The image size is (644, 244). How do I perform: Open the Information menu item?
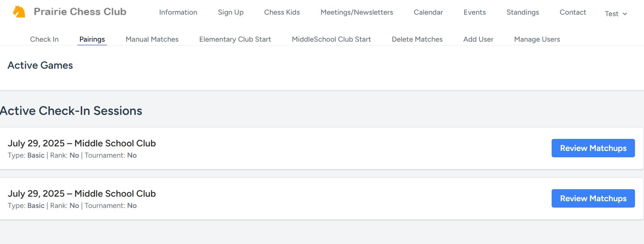point(178,12)
